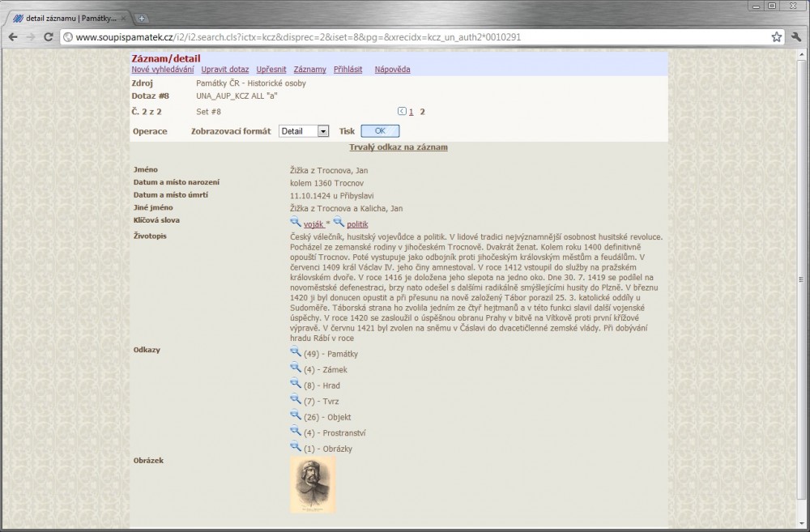
Task: Click the magnifier icon next to politik
Action: [339, 222]
